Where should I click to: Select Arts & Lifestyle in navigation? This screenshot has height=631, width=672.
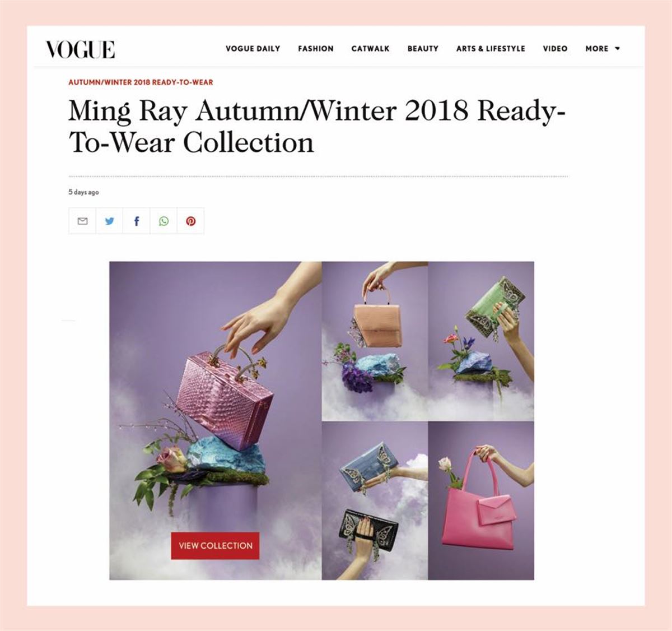[491, 49]
